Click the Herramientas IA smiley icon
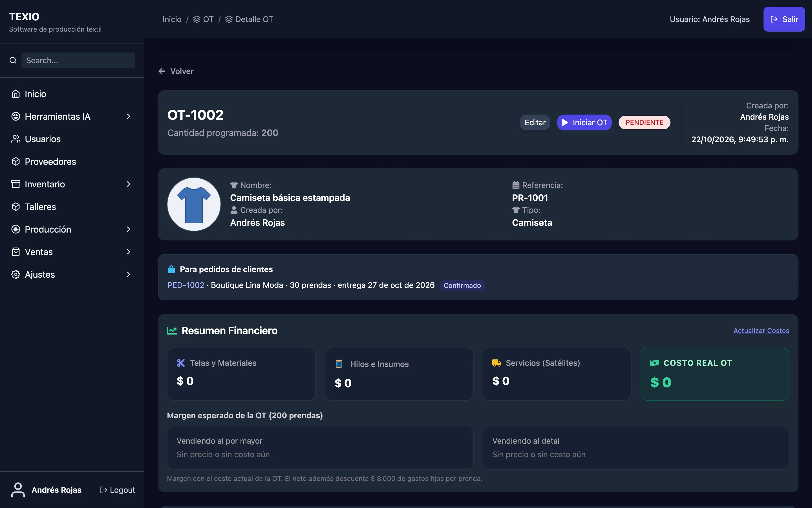This screenshot has height=508, width=812. (x=16, y=116)
